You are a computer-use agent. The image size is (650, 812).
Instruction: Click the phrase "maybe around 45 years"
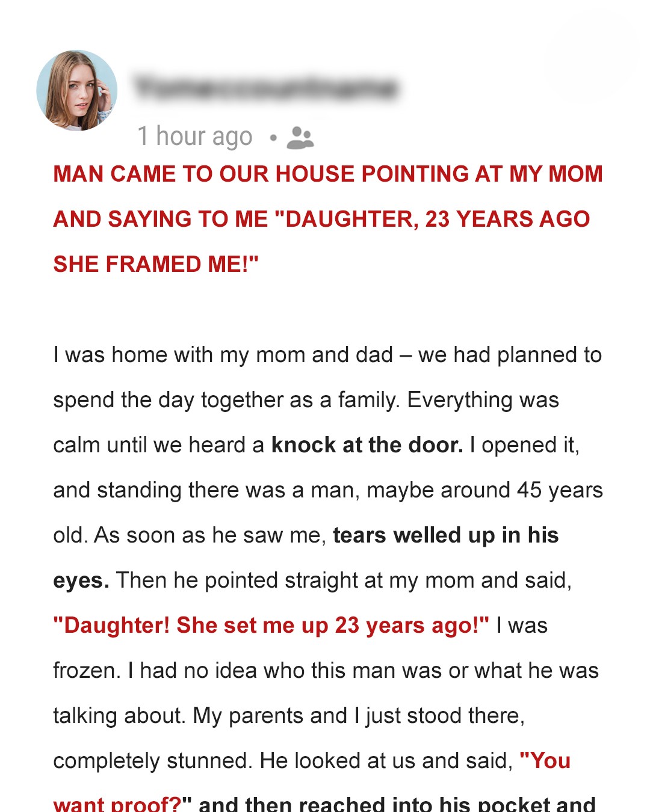[484, 490]
